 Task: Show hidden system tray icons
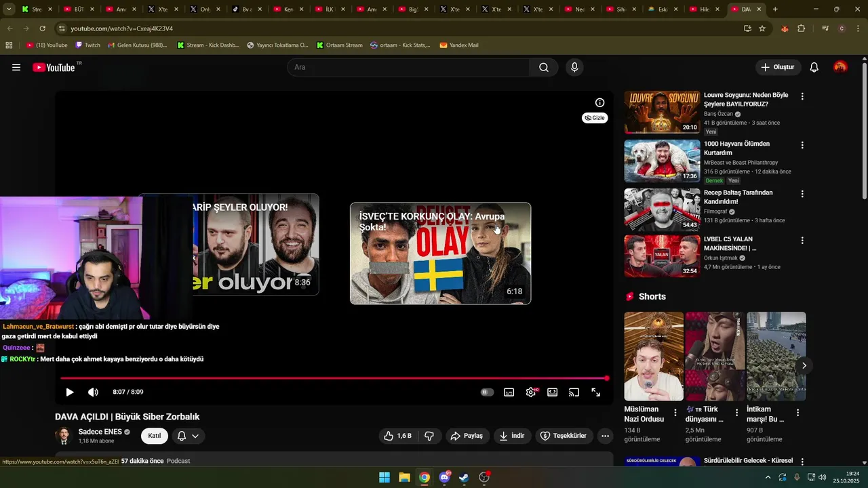tap(768, 477)
